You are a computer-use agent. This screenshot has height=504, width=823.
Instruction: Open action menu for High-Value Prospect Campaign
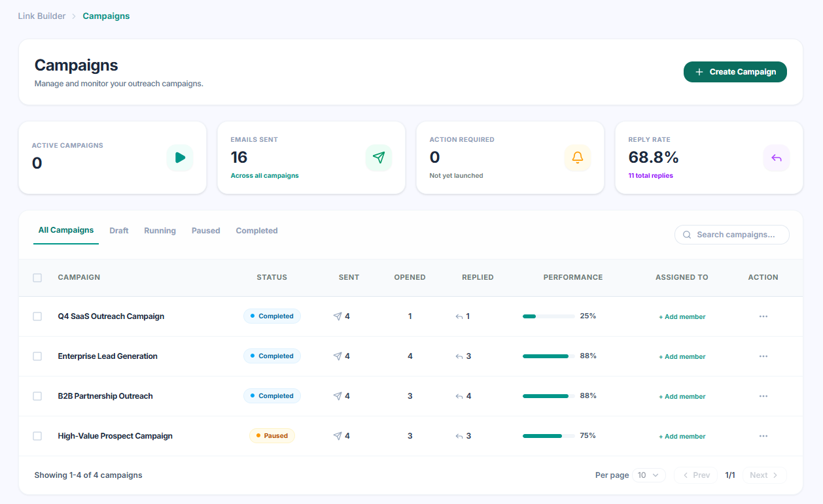coord(763,436)
